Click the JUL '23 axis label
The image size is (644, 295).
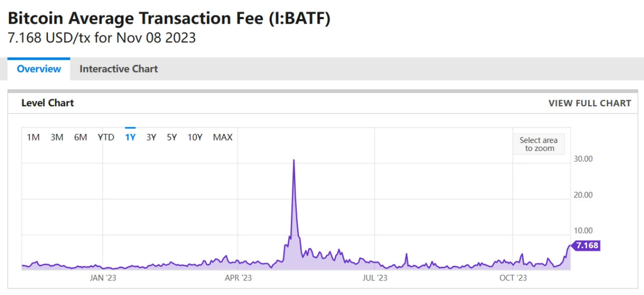[375, 277]
